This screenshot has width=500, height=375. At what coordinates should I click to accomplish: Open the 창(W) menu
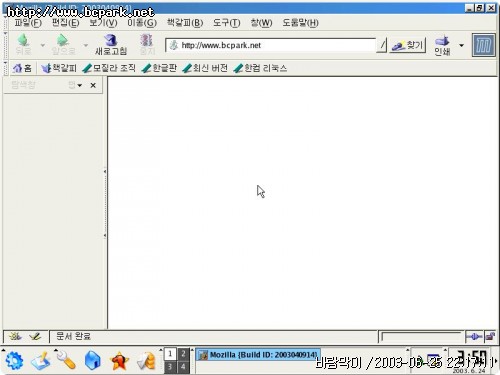[x=261, y=23]
